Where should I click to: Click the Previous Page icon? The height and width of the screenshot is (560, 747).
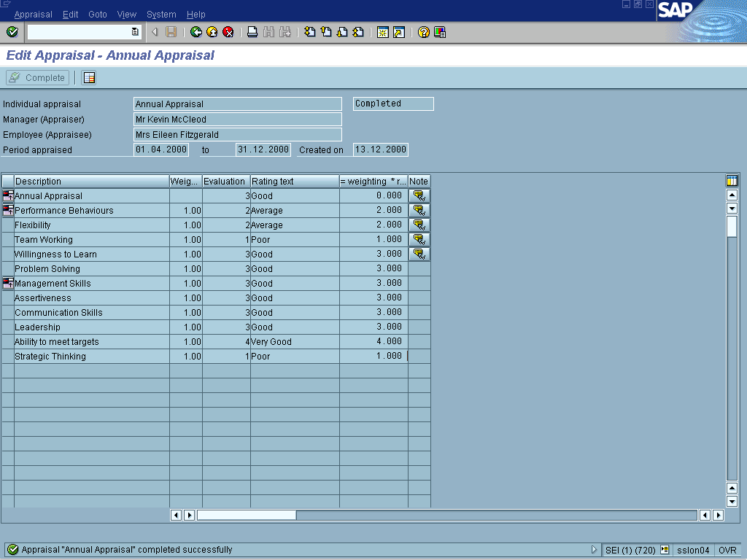[x=326, y=32]
